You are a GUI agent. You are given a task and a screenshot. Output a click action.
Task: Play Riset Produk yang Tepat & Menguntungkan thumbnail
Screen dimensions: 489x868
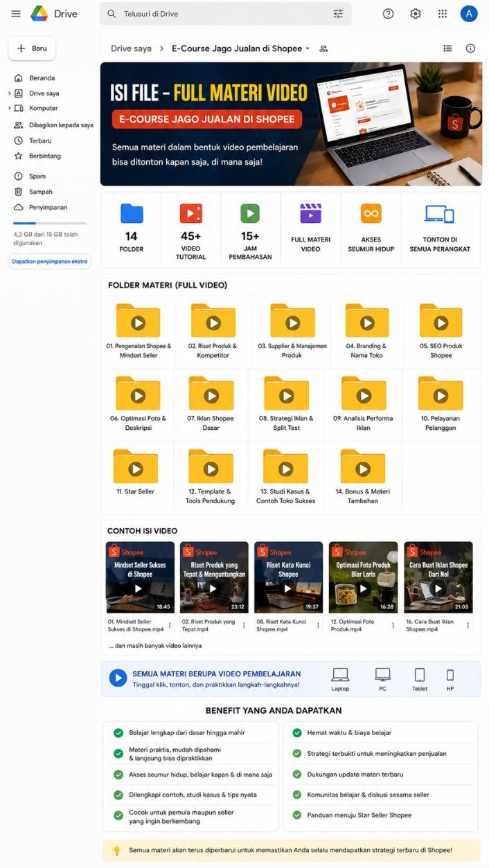click(x=214, y=577)
